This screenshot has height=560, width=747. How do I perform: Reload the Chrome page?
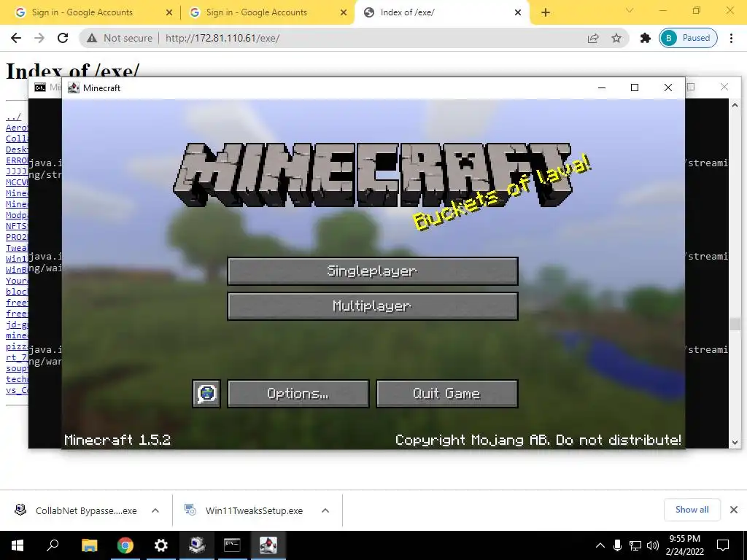click(x=63, y=38)
